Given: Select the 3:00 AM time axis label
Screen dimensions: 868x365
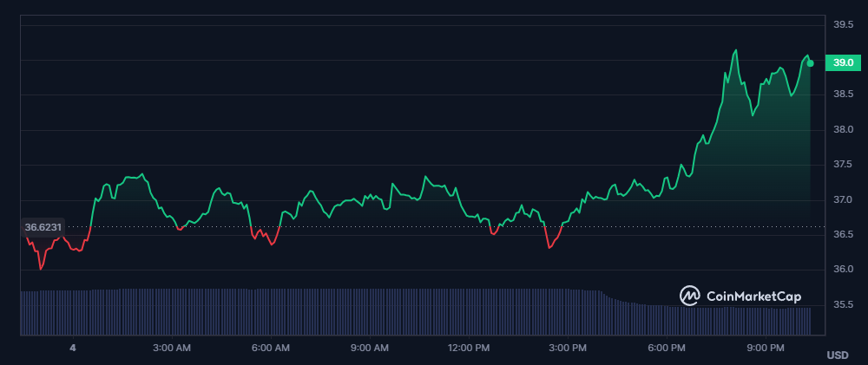Looking at the screenshot, I should pyautogui.click(x=171, y=348).
